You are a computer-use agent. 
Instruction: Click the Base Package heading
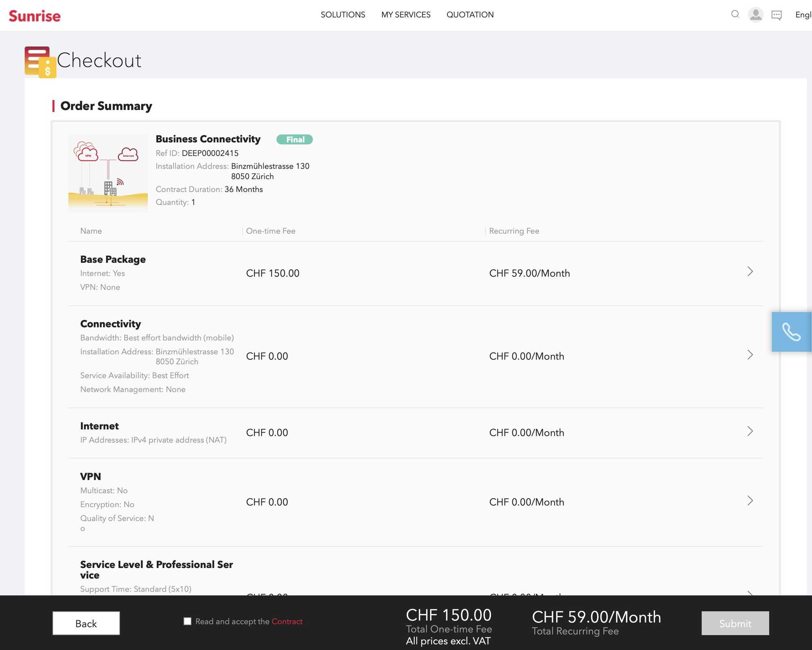113,259
